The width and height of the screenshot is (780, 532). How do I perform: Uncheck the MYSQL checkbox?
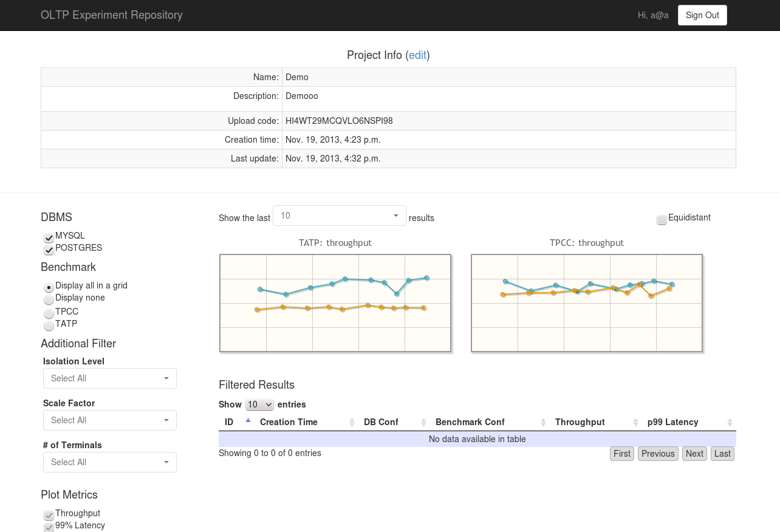[x=49, y=237]
